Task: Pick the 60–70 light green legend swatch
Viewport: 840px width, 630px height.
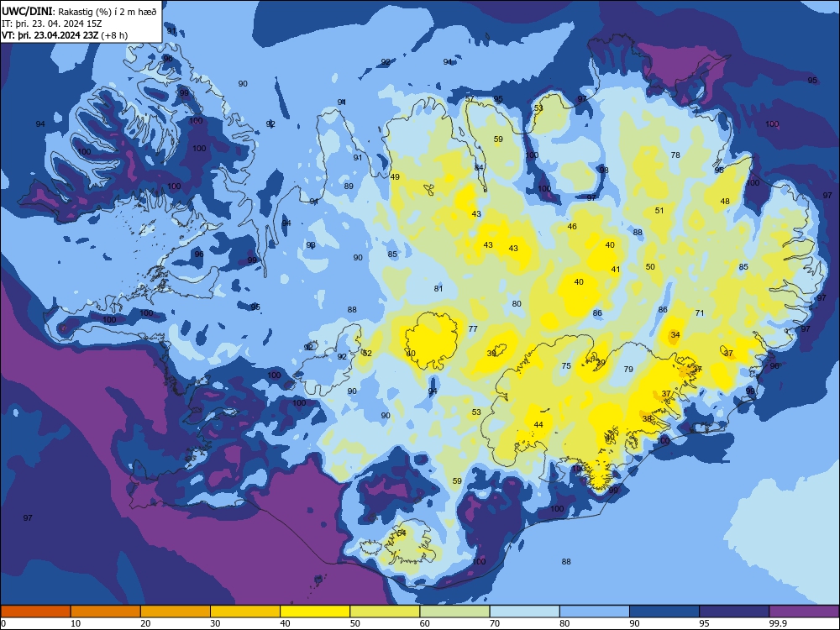Action: [454, 612]
